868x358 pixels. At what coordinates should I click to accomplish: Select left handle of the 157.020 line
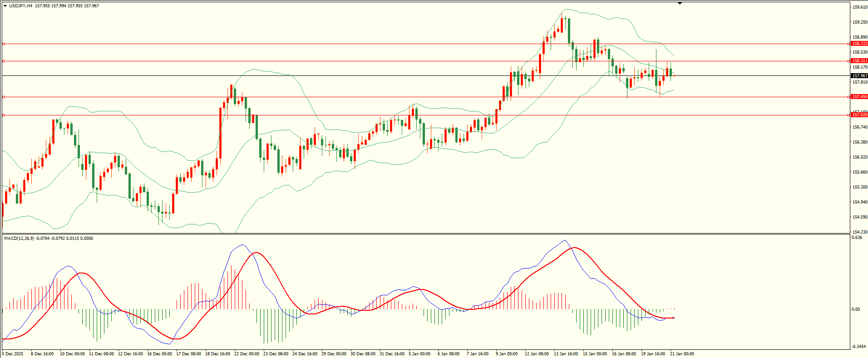[4, 115]
